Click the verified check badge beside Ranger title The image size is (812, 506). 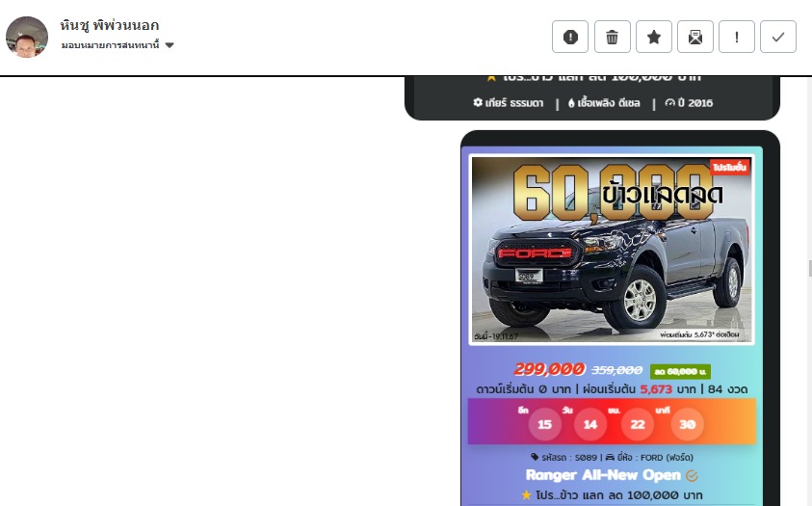(x=692, y=475)
